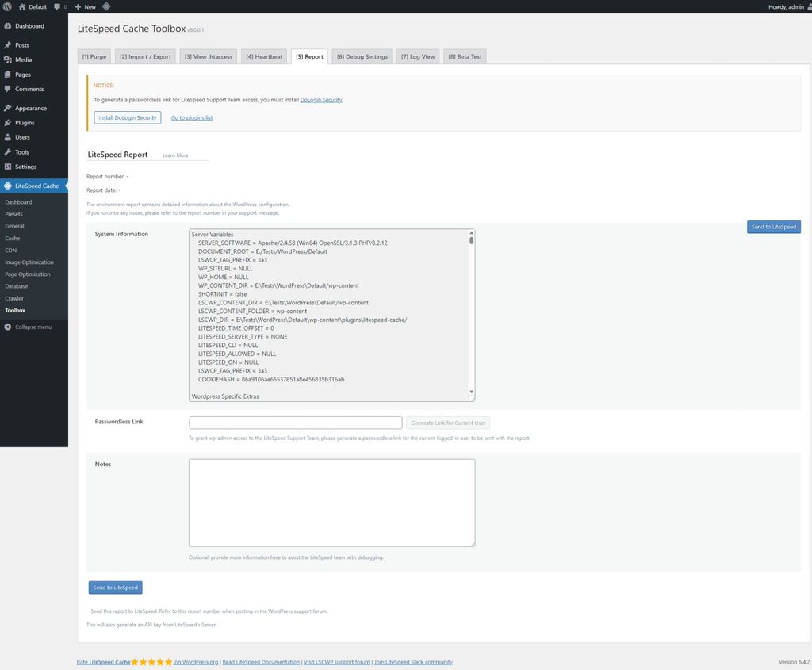This screenshot has width=812, height=670.
Task: Click the System Information scrollbar down arrow
Action: coord(471,392)
